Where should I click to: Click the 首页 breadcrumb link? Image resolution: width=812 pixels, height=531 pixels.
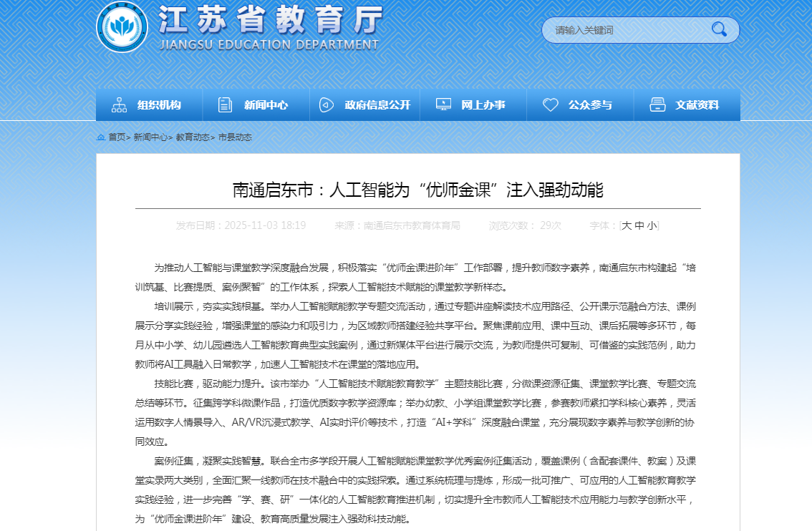click(117, 137)
